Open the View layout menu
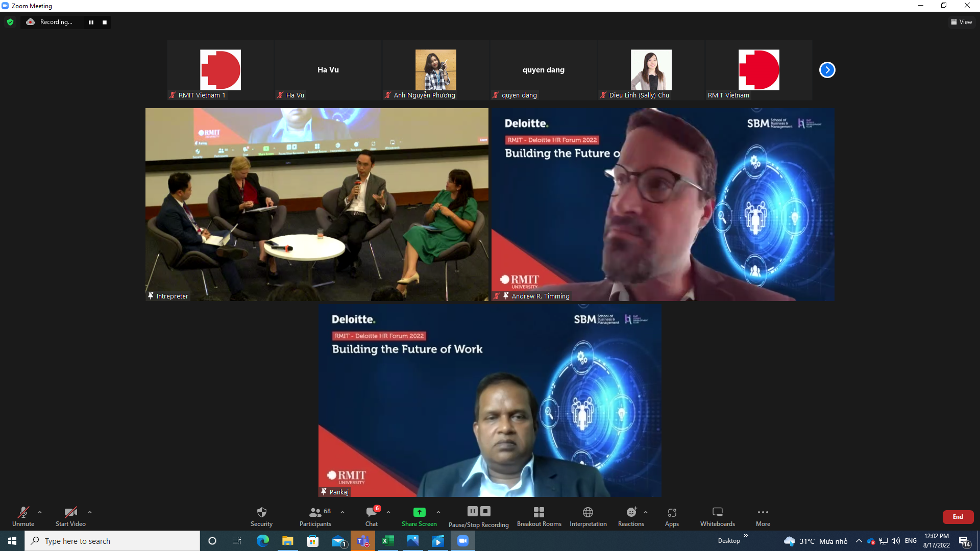The height and width of the screenshot is (551, 980). [962, 22]
